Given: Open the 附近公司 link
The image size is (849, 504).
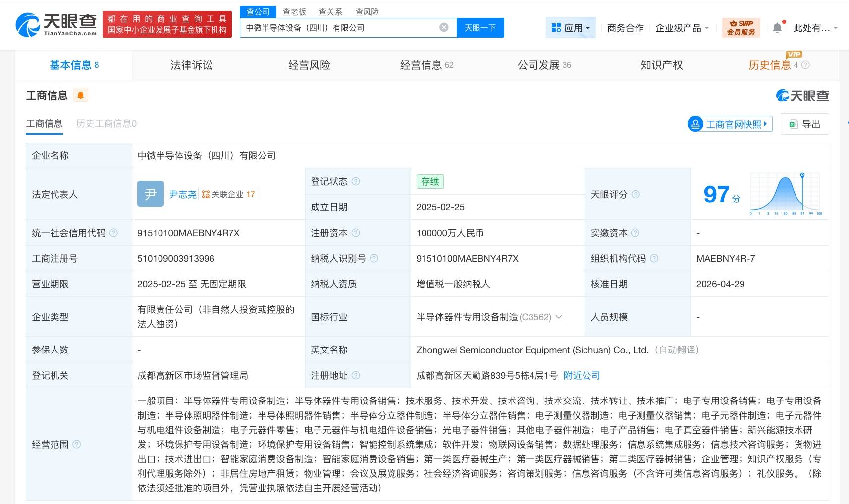Looking at the screenshot, I should point(582,375).
